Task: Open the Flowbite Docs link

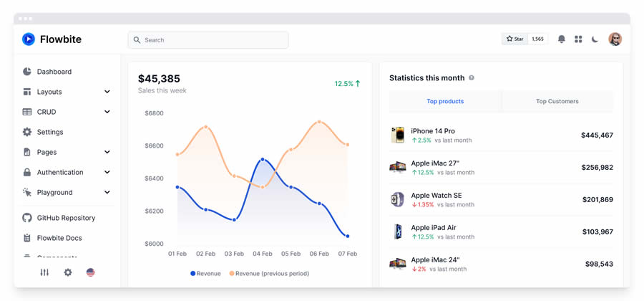Action: pyautogui.click(x=59, y=238)
